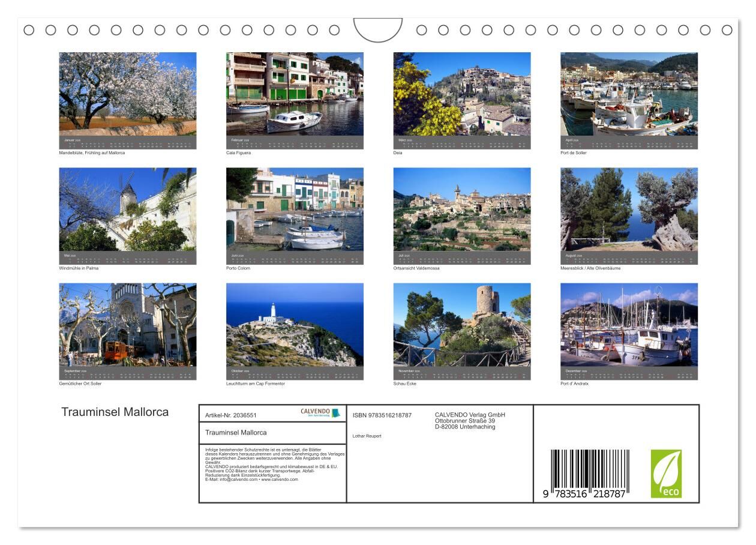
Task: Click the large Trauminsel Mallorca title
Action: coord(115,412)
